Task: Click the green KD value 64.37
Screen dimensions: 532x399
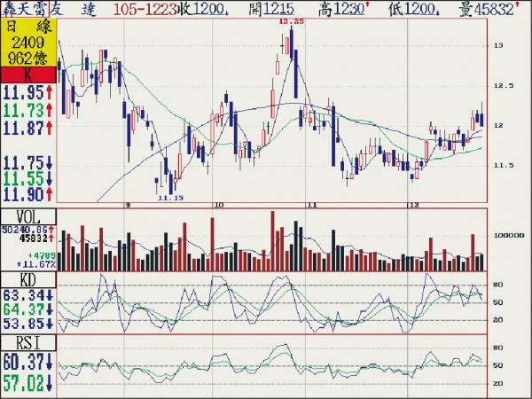Action: (x=28, y=309)
